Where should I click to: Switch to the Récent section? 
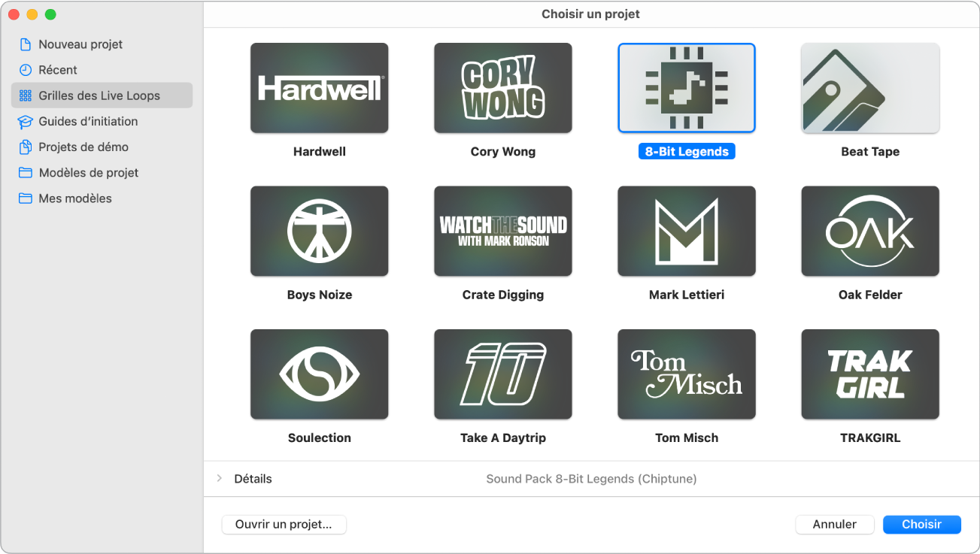[x=58, y=70]
